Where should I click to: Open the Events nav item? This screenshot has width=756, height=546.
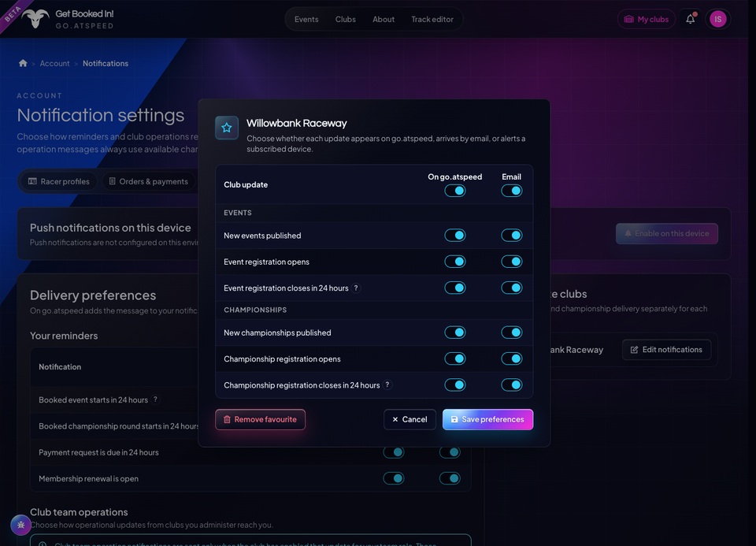pos(306,19)
